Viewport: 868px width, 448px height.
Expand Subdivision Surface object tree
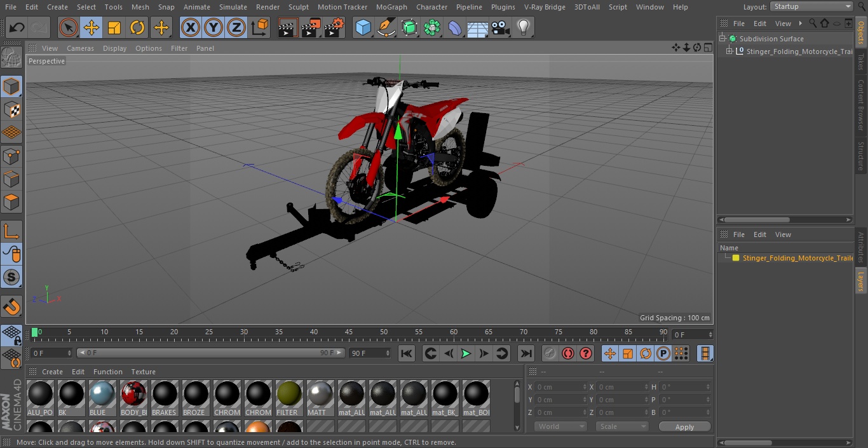[722, 39]
